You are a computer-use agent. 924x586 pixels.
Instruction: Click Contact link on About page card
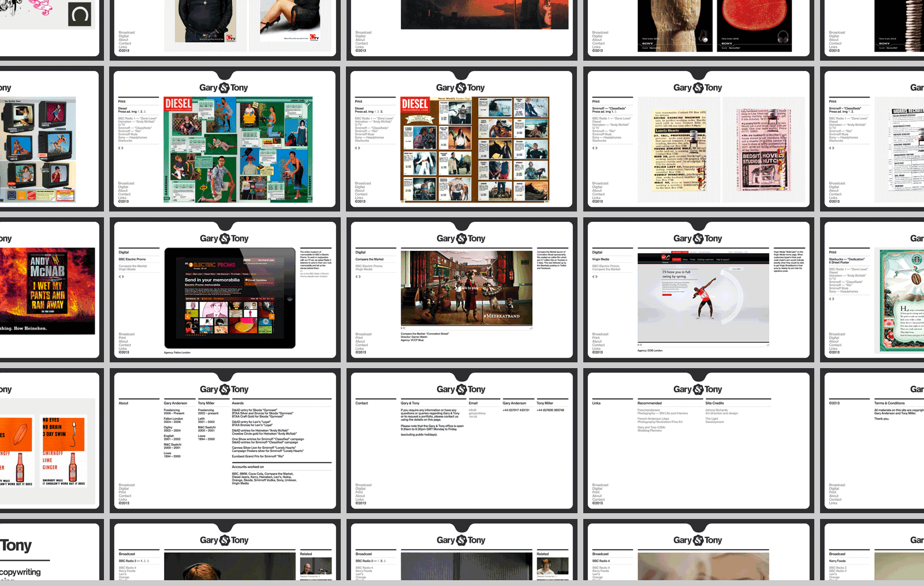pos(125,496)
